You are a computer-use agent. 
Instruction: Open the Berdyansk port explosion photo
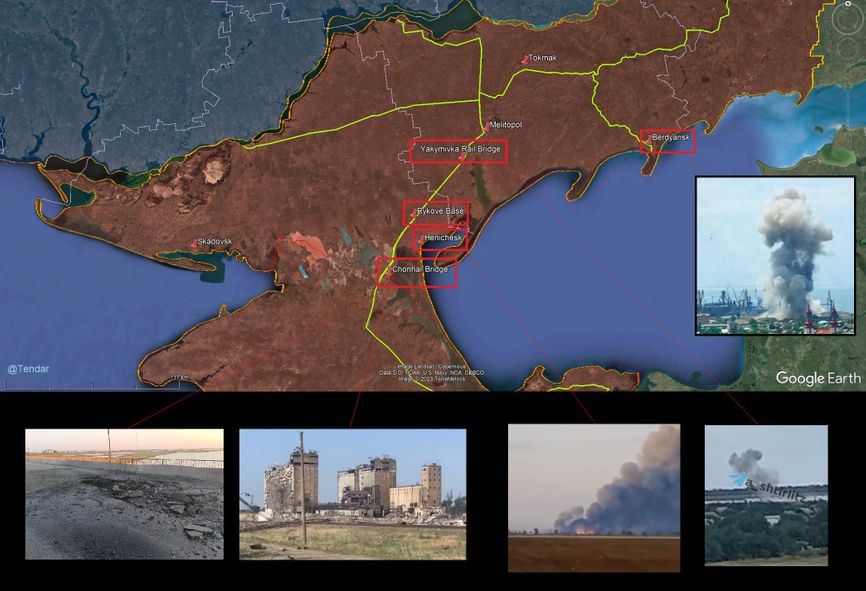(x=775, y=256)
